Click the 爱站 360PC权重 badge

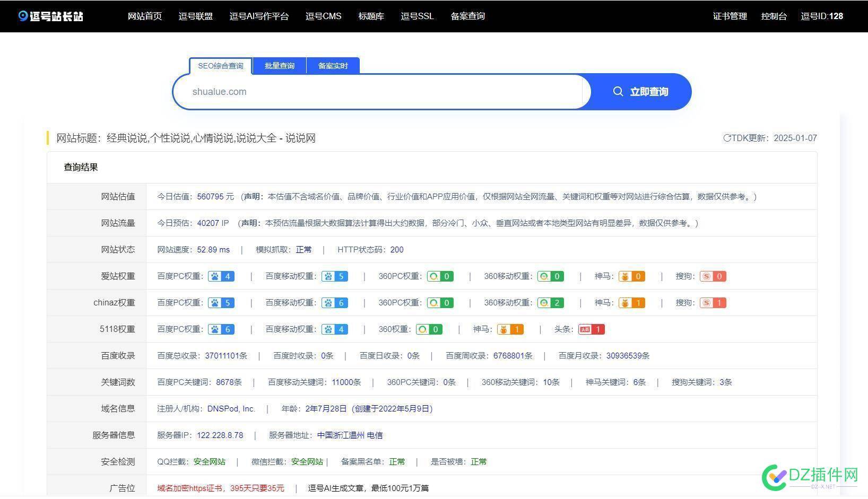tap(440, 276)
